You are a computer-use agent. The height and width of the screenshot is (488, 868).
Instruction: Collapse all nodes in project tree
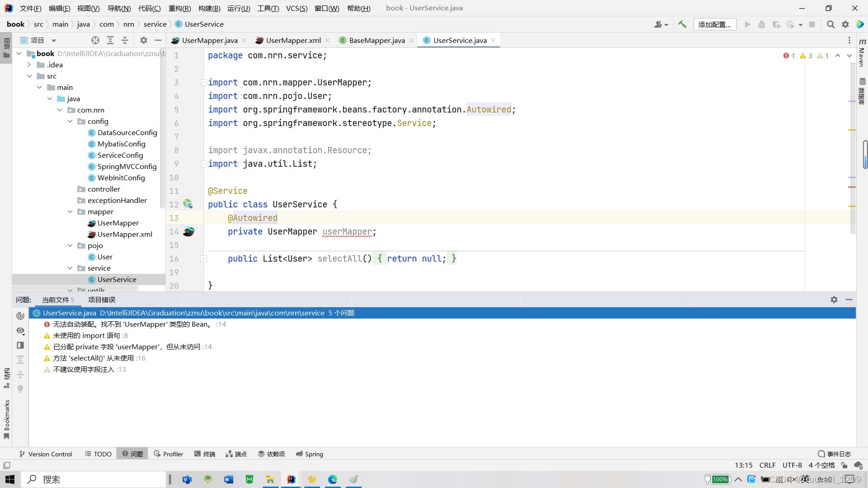click(x=125, y=40)
